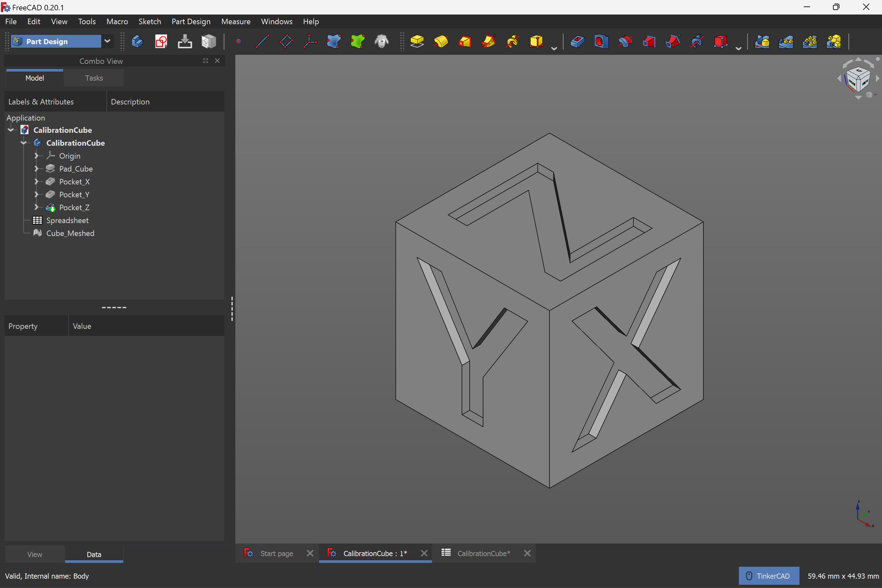
Task: Open the Part Design menu
Action: [191, 21]
